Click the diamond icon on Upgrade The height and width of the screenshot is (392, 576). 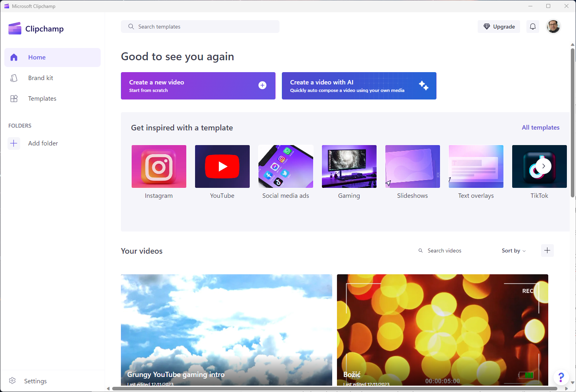coord(487,27)
